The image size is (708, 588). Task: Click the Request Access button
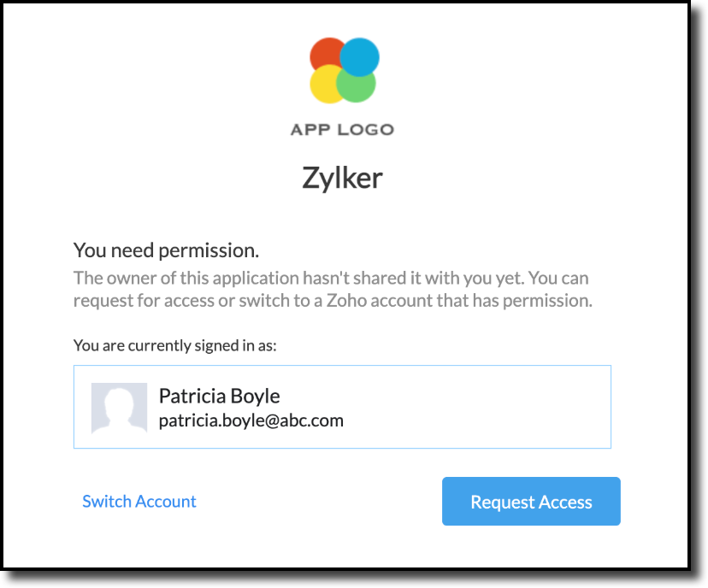(x=531, y=502)
